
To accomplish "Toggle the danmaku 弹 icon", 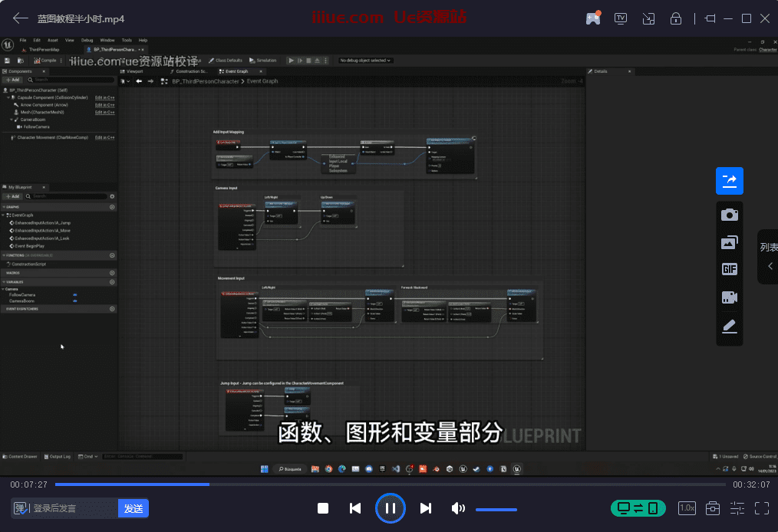I will [21, 508].
